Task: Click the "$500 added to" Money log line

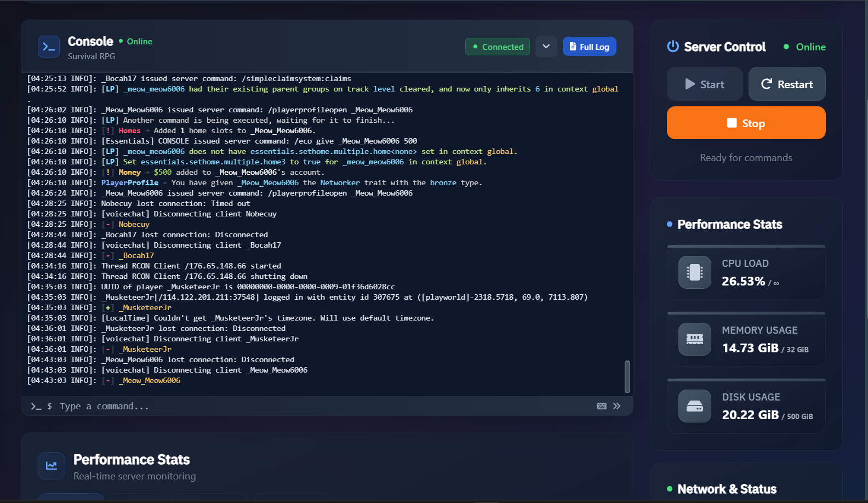Action: (x=176, y=172)
